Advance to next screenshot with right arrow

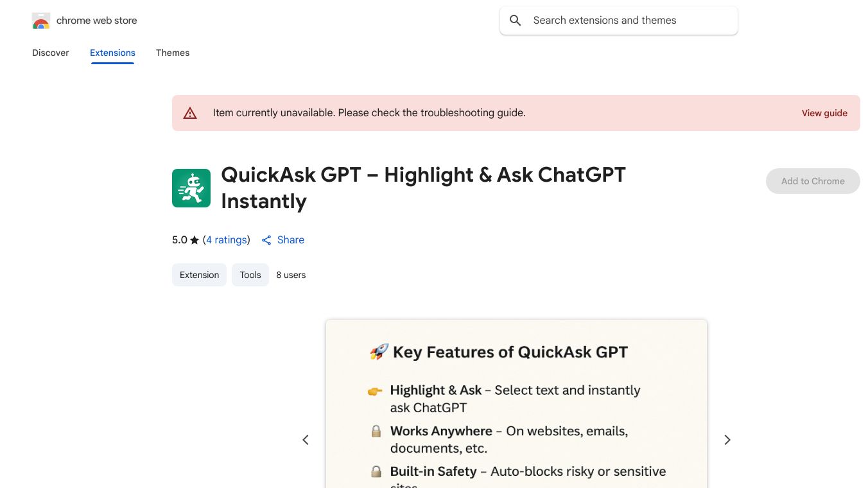[727, 440]
